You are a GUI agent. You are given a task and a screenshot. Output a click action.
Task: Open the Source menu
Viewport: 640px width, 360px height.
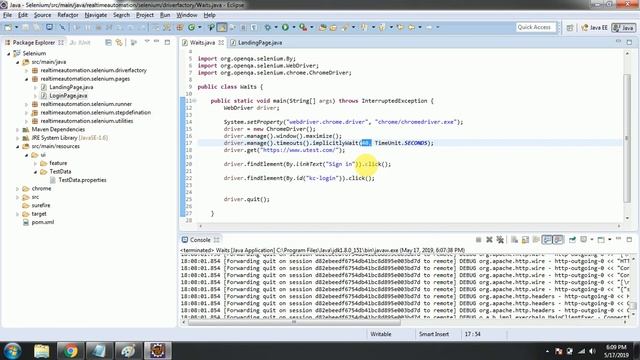point(42,15)
